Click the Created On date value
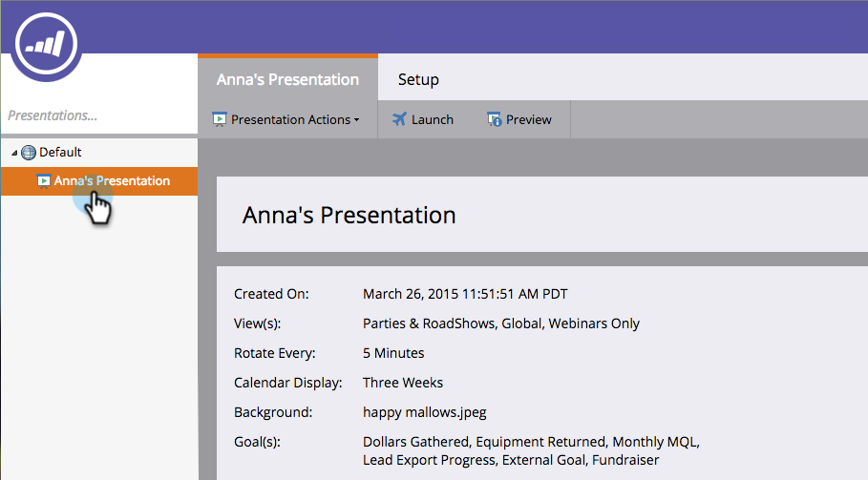The image size is (868, 480). coord(465,294)
